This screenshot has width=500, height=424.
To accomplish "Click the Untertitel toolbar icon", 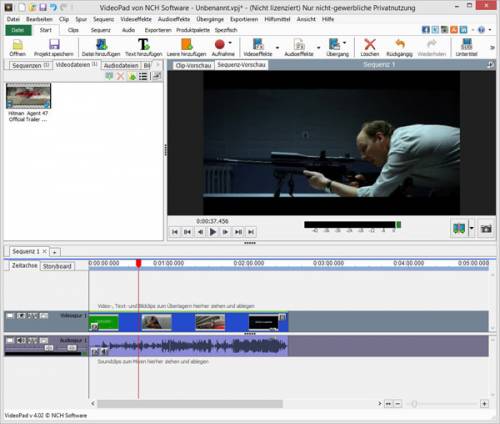I will (x=467, y=44).
